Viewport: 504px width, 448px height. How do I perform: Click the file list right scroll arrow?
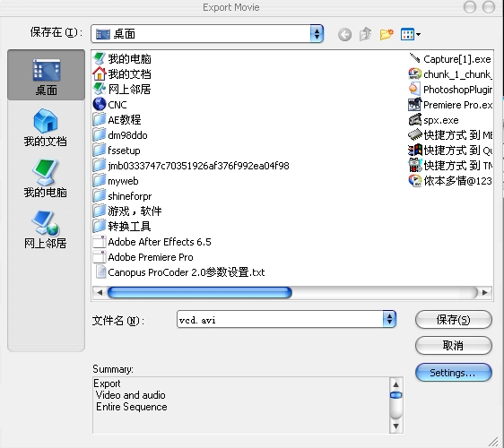[484, 293]
